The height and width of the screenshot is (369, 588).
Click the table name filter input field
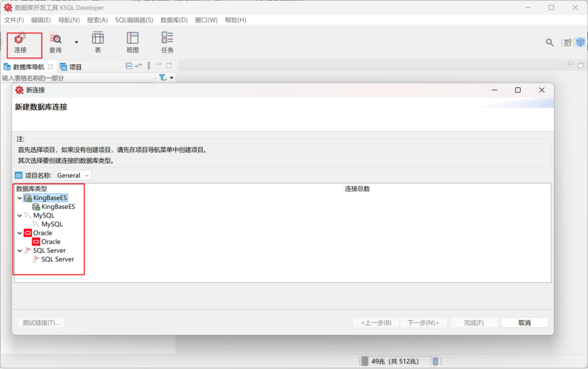tap(77, 78)
